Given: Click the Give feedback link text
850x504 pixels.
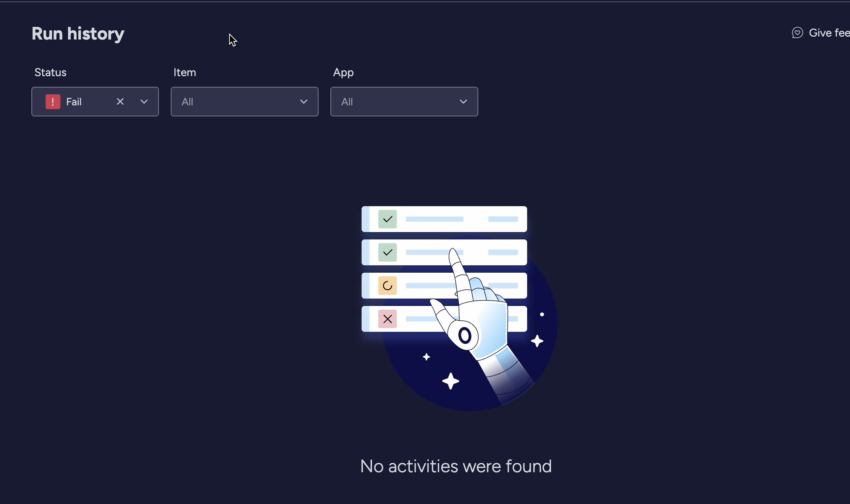Looking at the screenshot, I should (x=829, y=33).
